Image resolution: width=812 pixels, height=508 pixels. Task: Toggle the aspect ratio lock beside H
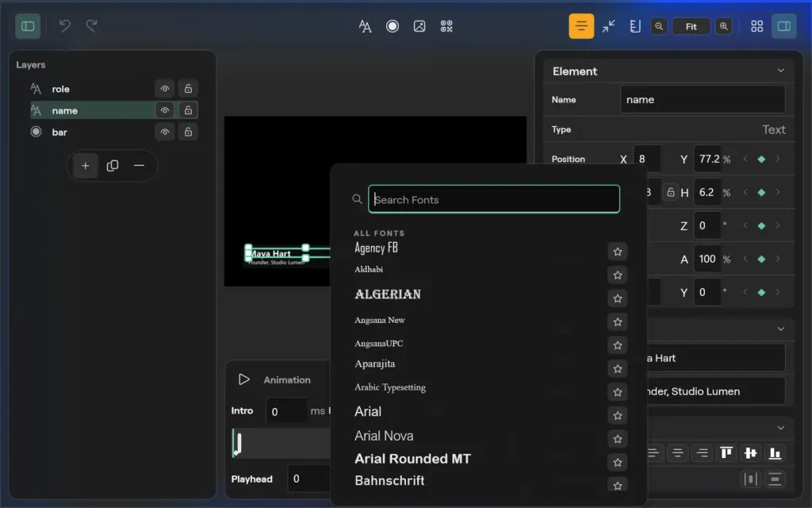671,192
